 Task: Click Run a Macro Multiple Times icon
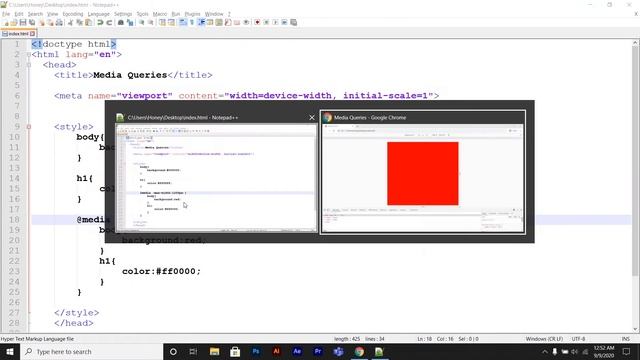point(284,22)
